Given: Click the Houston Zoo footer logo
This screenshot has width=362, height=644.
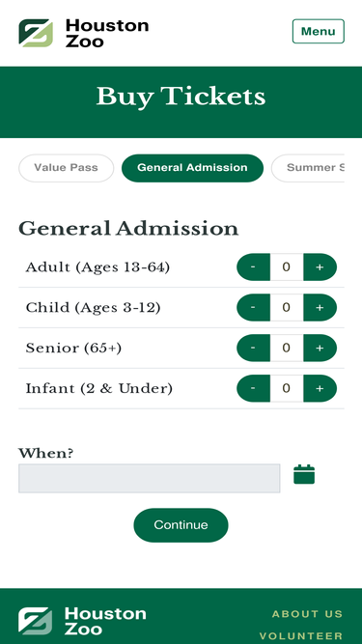Looking at the screenshot, I should pos(82,621).
